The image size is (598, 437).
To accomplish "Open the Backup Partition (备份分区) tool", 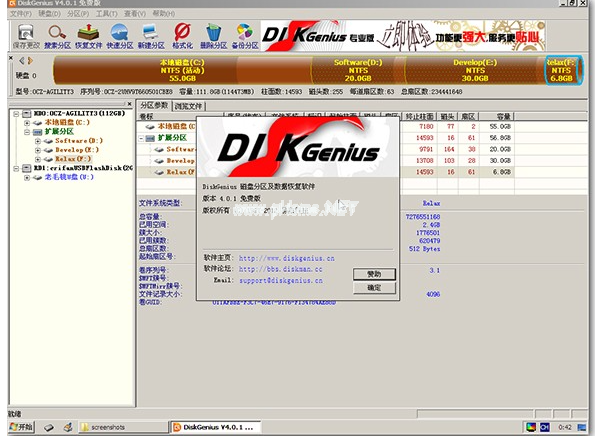I will 245,37.
